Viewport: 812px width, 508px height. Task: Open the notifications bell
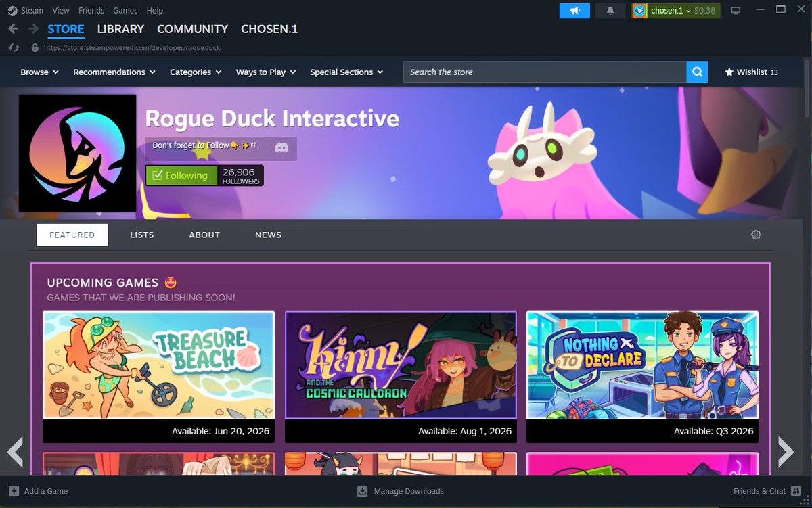(x=610, y=11)
